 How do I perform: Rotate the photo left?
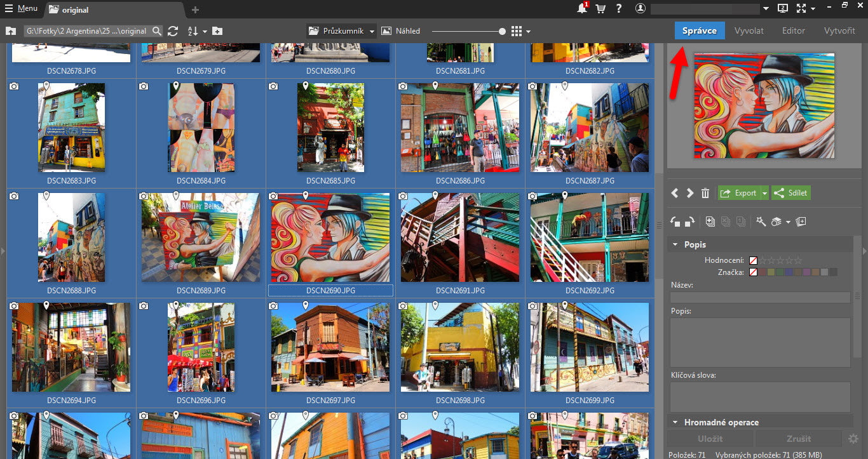tap(675, 222)
